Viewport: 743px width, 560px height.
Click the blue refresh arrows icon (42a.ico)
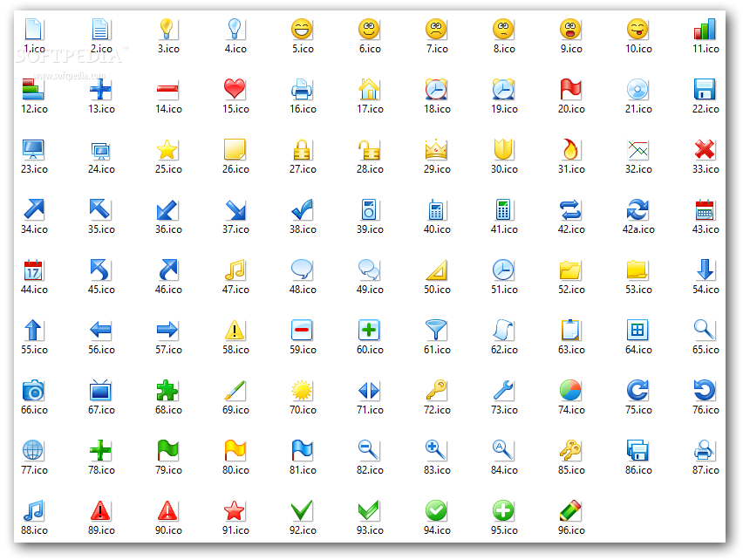pos(637,210)
